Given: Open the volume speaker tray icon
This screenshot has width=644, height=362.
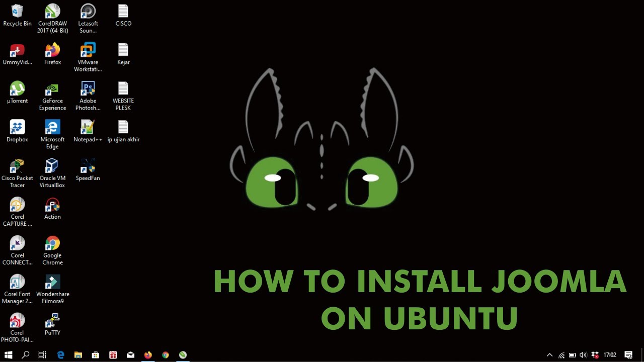Looking at the screenshot, I should coord(583,355).
